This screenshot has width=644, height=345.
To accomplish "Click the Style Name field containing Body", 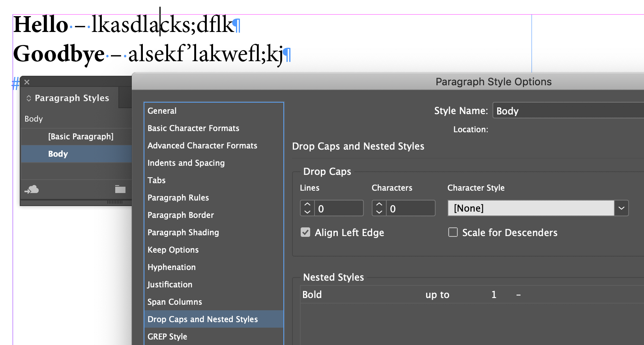I will 568,111.
